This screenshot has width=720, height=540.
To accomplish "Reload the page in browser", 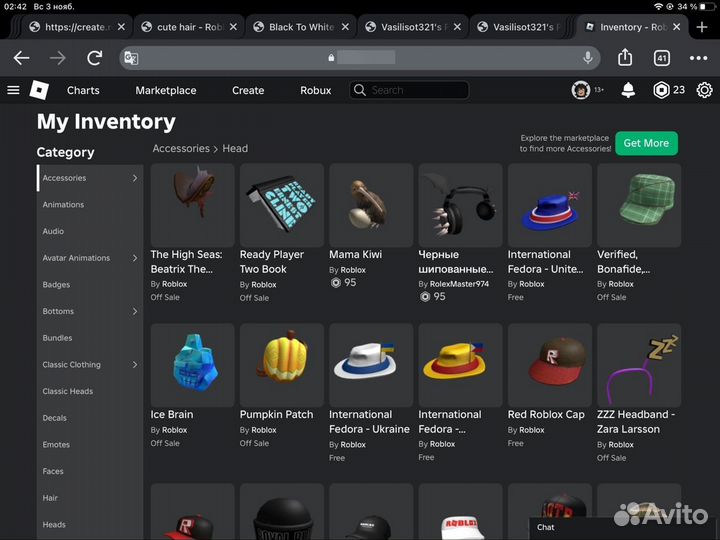I will point(94,58).
